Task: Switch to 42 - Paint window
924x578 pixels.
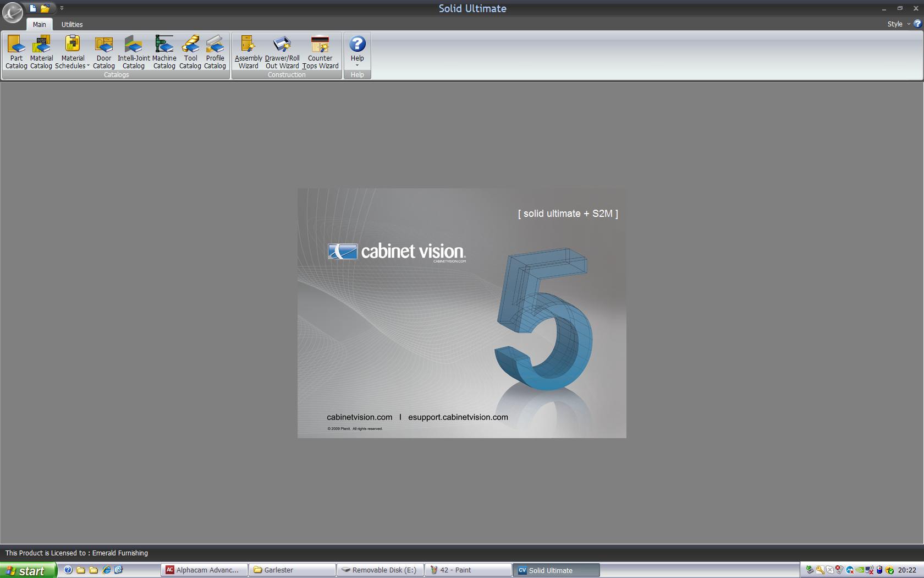Action: pos(468,570)
